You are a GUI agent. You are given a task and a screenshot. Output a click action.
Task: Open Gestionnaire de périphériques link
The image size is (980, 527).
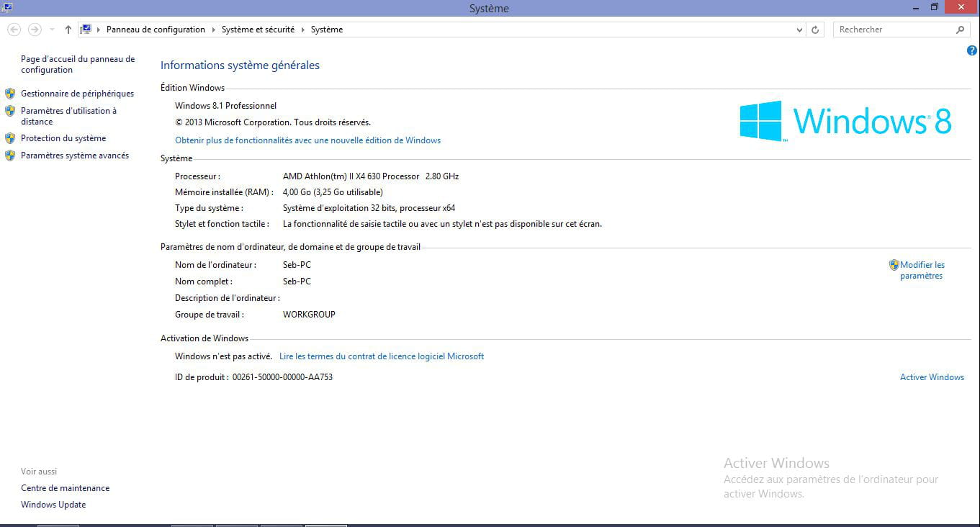[77, 94]
